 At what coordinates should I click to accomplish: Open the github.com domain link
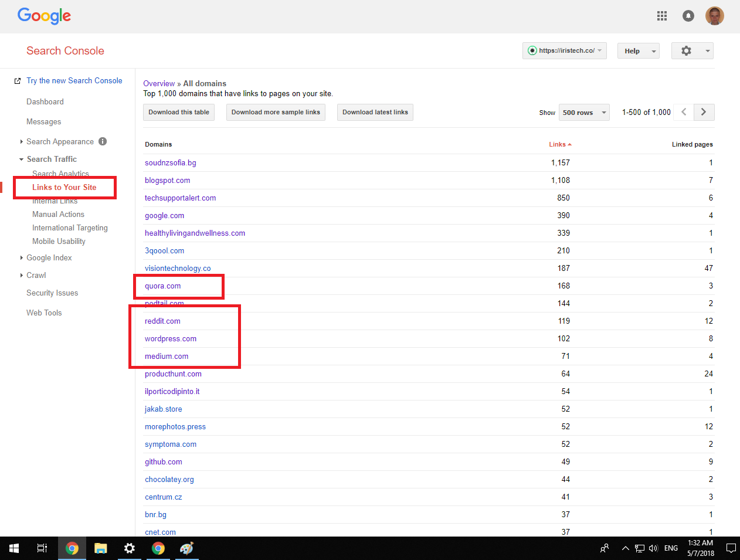coord(164,461)
